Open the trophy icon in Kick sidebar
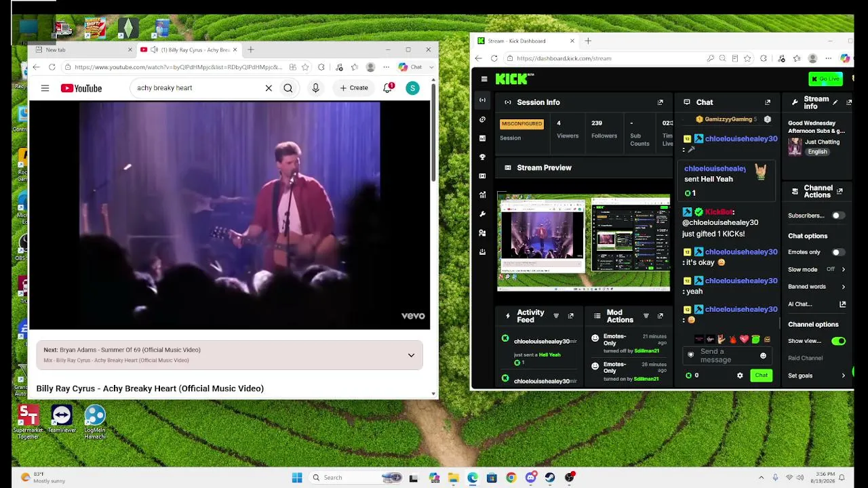Viewport: 868px width, 488px height. [x=482, y=157]
